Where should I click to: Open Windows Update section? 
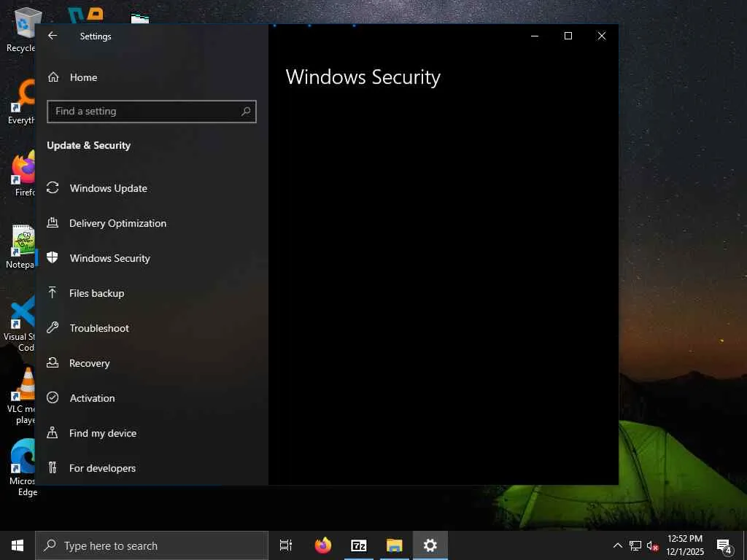pos(152,188)
